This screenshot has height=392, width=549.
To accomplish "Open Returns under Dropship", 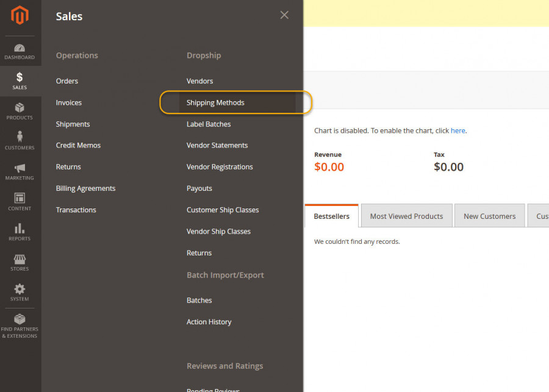I will [199, 253].
